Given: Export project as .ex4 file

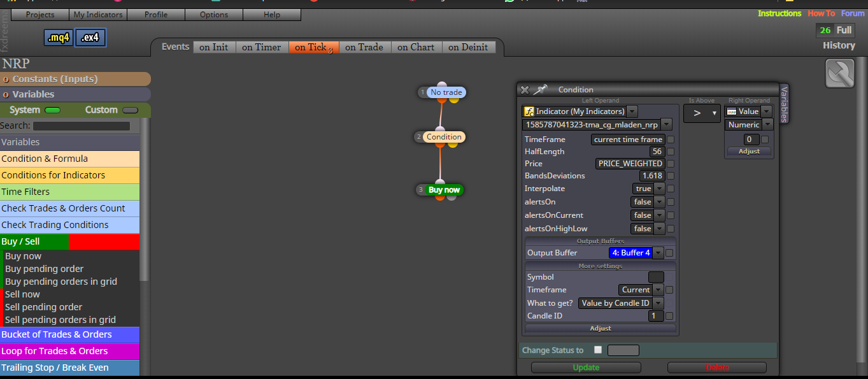Looking at the screenshot, I should point(90,38).
